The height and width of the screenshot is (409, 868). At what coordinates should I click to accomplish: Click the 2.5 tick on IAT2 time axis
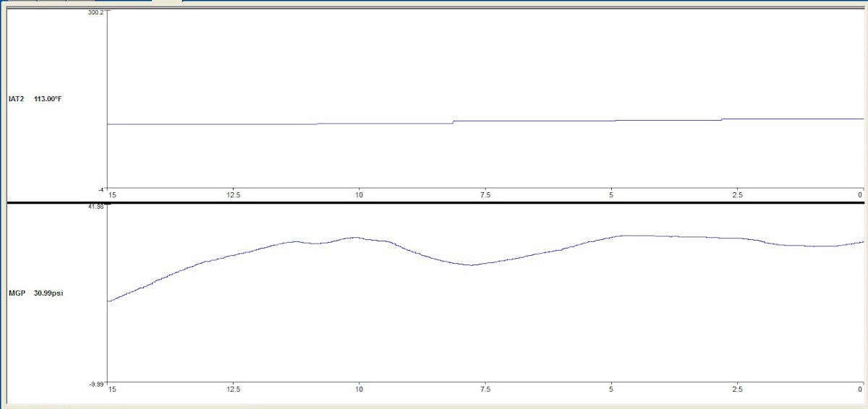click(x=736, y=195)
